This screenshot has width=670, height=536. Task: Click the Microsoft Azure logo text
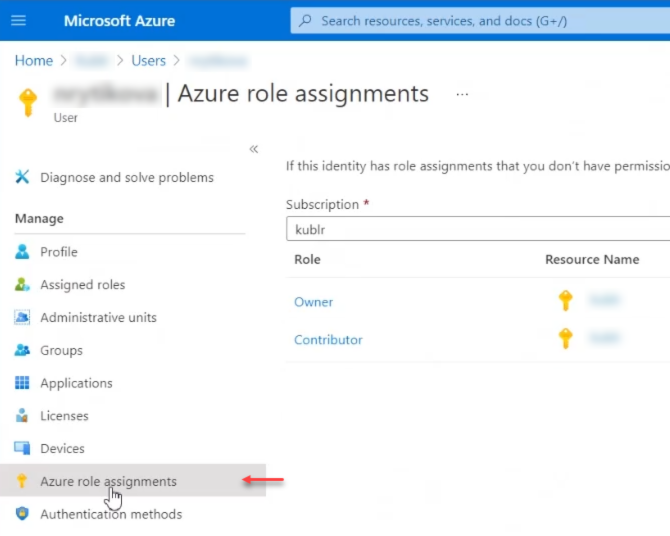[x=119, y=21]
